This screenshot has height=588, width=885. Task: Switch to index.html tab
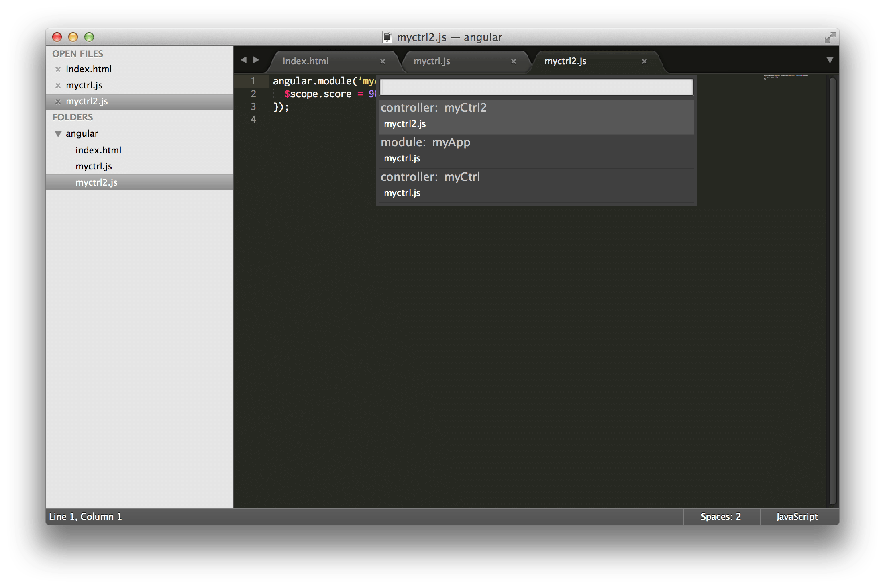pos(306,61)
